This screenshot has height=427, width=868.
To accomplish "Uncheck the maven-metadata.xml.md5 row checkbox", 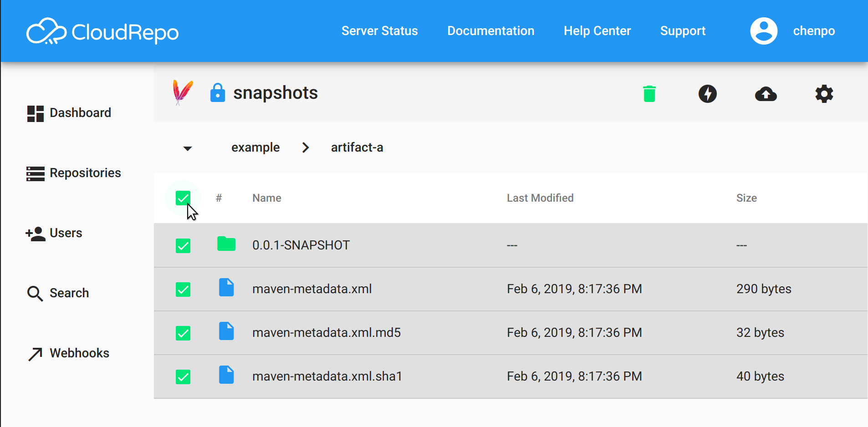I will (x=183, y=333).
